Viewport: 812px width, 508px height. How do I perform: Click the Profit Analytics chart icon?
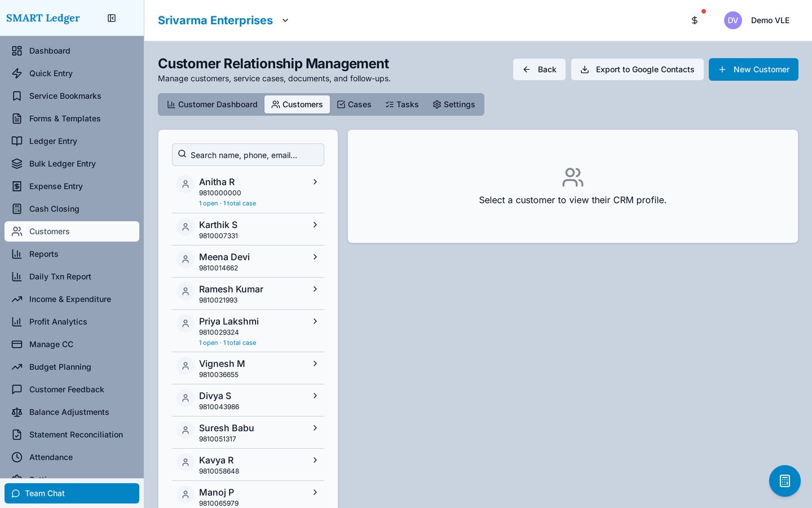point(17,322)
